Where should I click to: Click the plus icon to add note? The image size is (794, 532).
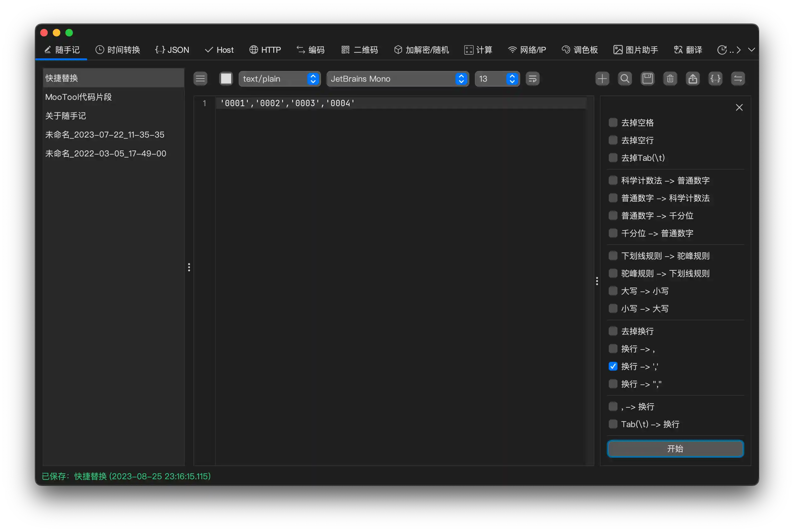602,79
